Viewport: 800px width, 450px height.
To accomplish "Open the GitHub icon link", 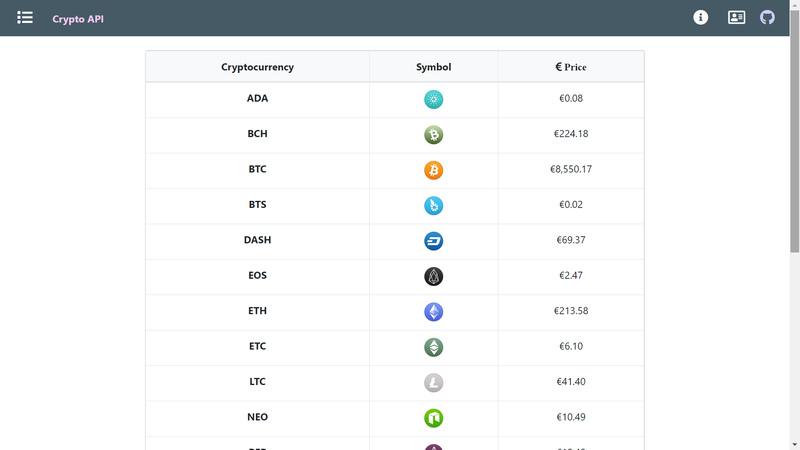I will tap(767, 17).
